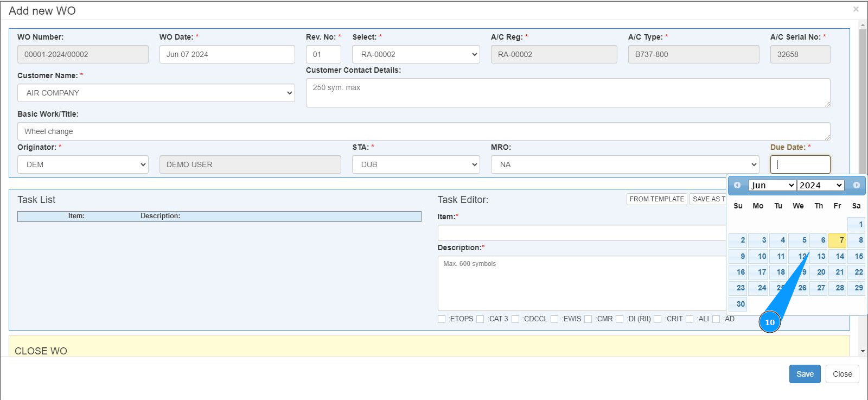Viewport: 868px width, 400px height.
Task: Pick June 2 in the calendar
Action: point(738,240)
